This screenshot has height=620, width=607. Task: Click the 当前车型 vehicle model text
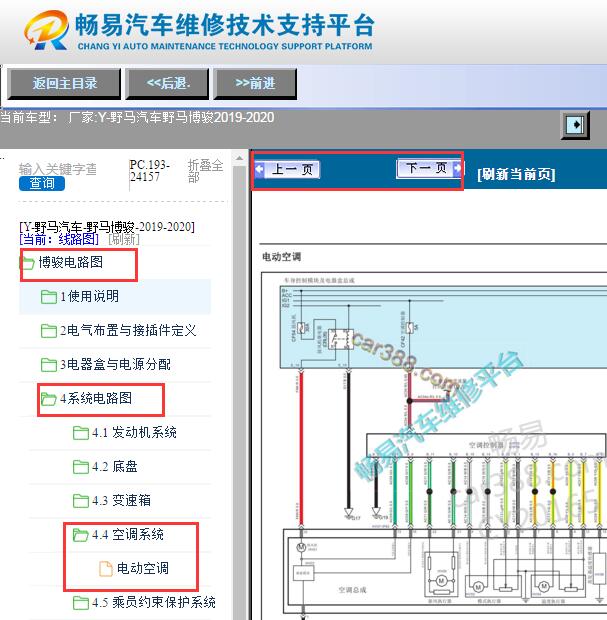[137, 117]
